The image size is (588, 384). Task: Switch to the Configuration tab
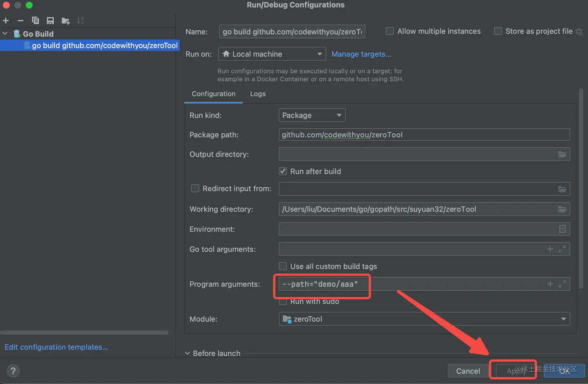pos(213,94)
